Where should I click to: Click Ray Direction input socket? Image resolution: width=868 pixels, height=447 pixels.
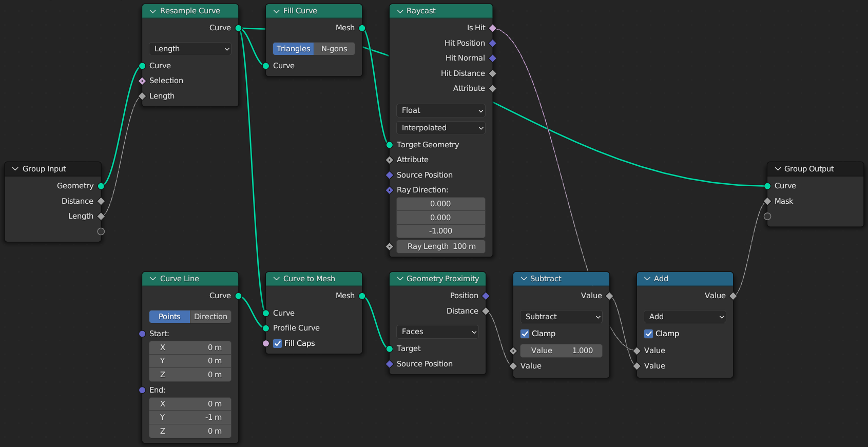390,190
